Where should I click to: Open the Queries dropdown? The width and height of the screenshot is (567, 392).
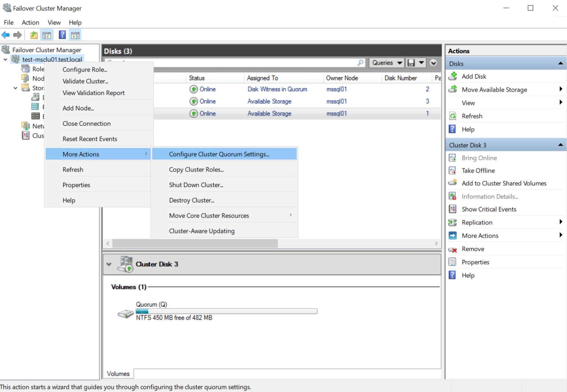(x=386, y=62)
